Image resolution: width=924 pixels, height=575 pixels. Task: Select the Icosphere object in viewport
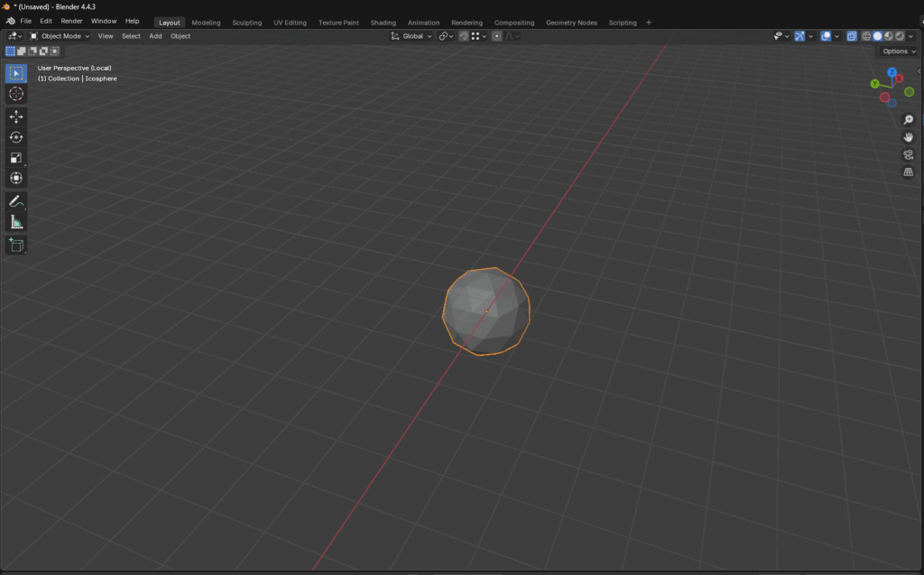tap(486, 311)
